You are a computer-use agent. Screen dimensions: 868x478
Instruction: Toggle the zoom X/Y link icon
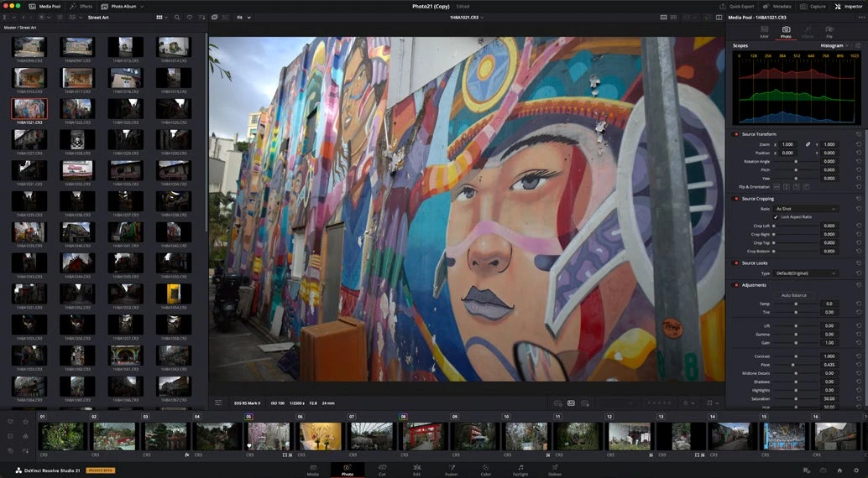[x=808, y=144]
